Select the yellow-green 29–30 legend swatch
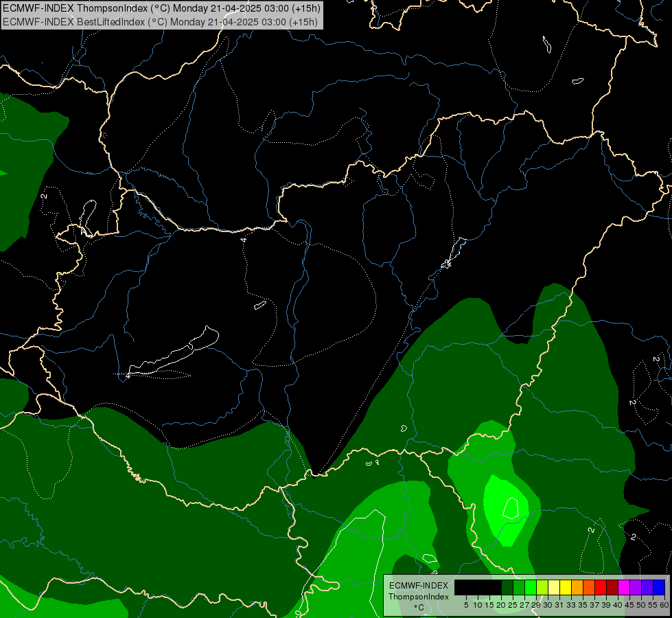Image resolution: width=672 pixels, height=618 pixels. pyautogui.click(x=542, y=587)
